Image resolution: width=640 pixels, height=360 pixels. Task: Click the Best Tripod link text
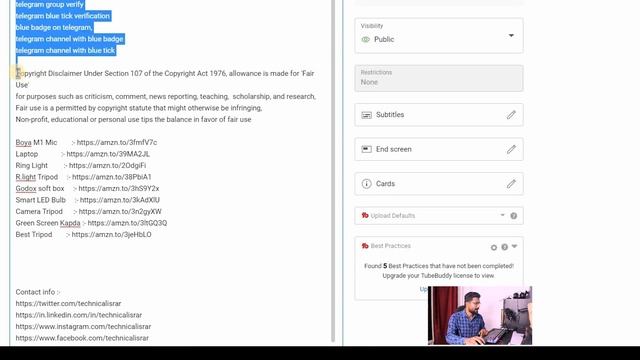(x=111, y=234)
